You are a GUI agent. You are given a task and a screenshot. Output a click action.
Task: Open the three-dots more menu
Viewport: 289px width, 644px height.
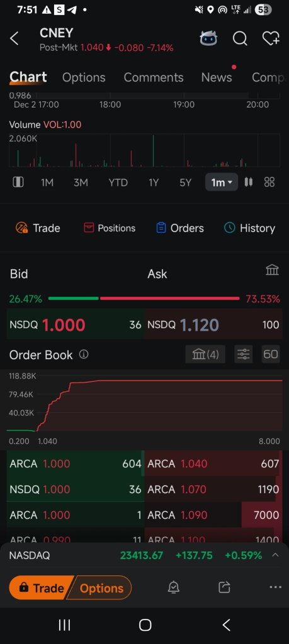tap(275, 587)
